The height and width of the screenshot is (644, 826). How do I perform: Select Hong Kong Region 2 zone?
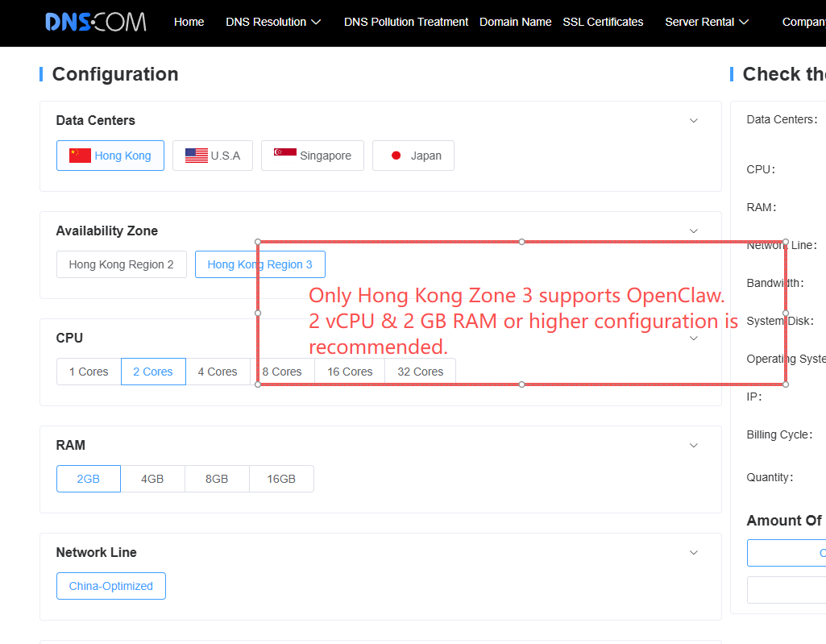coord(122,264)
